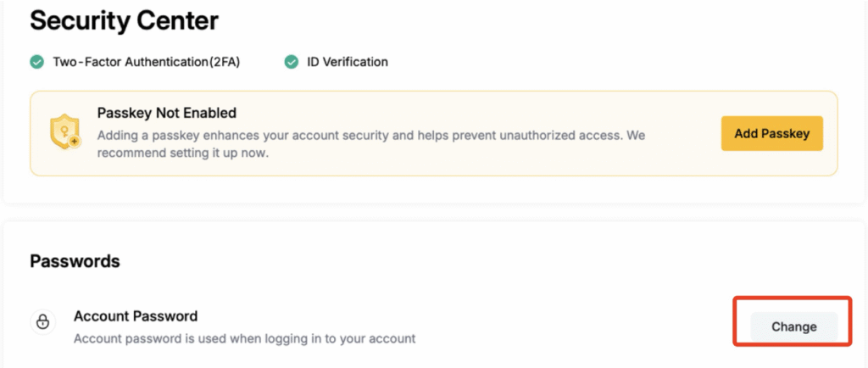The width and height of the screenshot is (868, 368).
Task: Click the Passkey Not Enabled title
Action: click(166, 113)
